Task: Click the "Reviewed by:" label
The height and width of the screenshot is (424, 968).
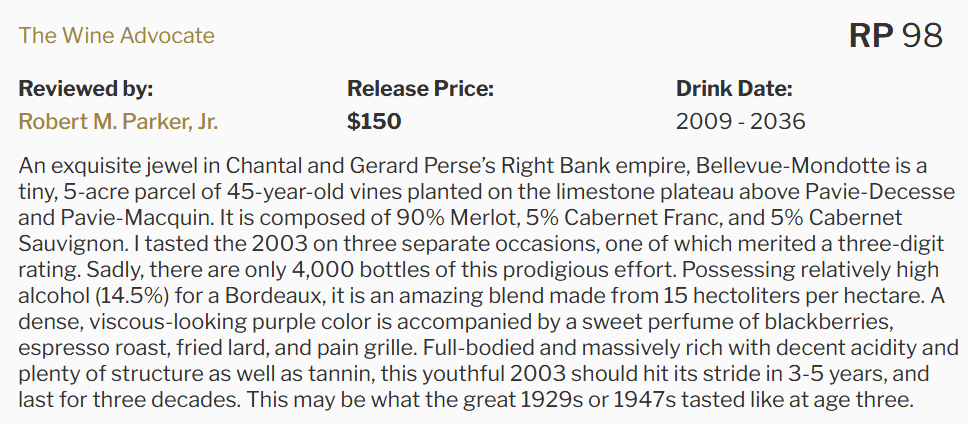Action: [x=85, y=89]
